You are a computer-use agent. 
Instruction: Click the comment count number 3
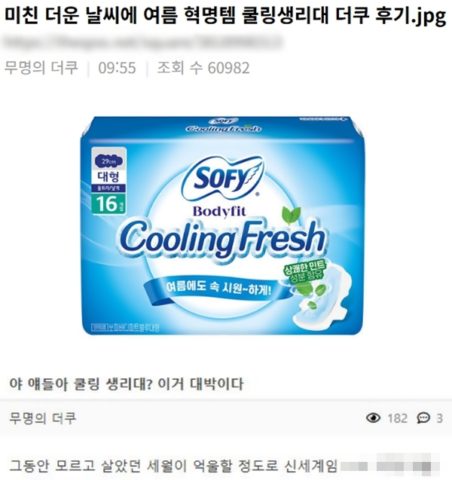click(x=439, y=418)
